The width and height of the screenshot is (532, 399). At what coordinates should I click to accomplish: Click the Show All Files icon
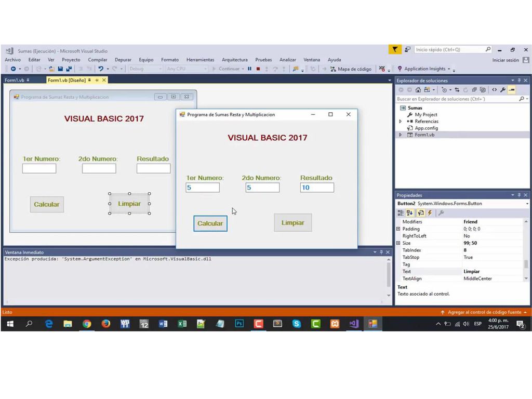point(483,90)
